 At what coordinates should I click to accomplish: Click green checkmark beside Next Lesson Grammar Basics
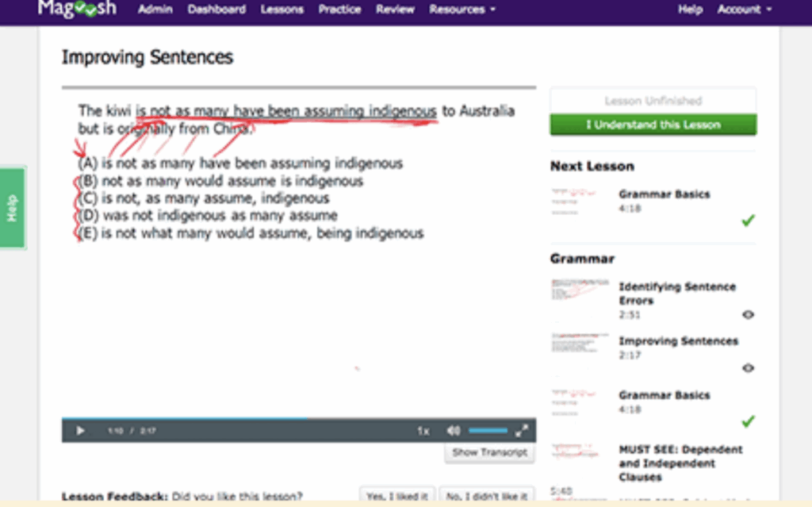748,221
